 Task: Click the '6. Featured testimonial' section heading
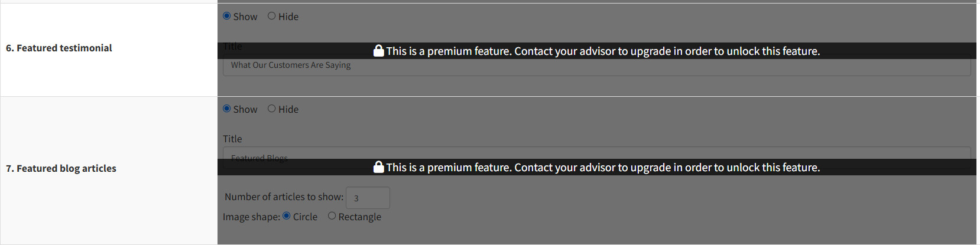tap(59, 48)
